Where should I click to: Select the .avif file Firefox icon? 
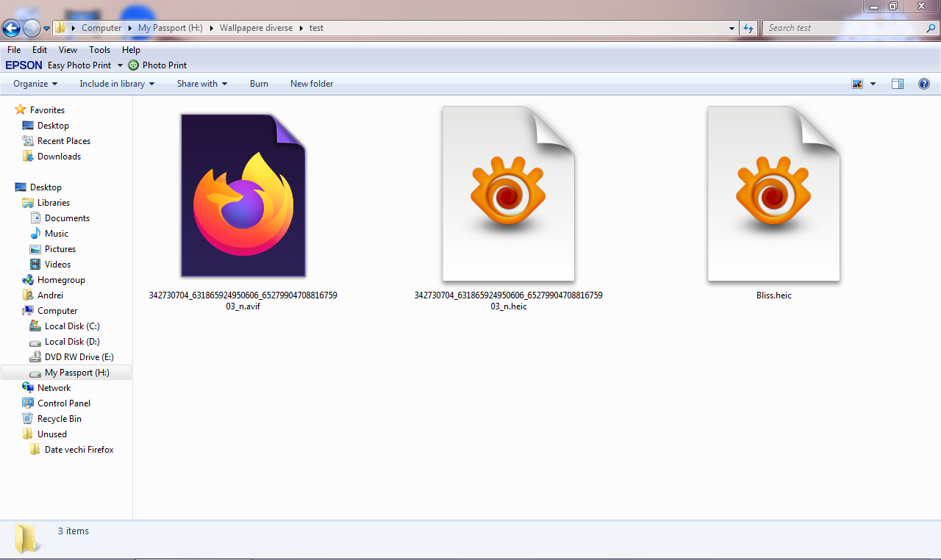[x=243, y=195]
